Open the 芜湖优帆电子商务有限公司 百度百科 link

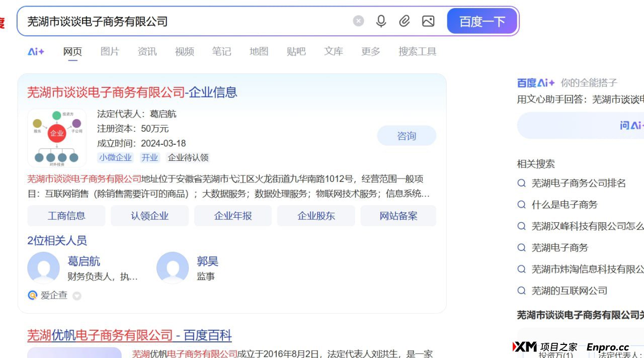click(x=129, y=335)
